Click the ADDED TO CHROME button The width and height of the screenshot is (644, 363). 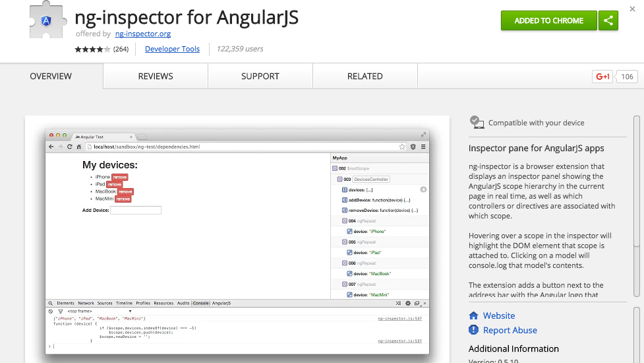click(548, 20)
